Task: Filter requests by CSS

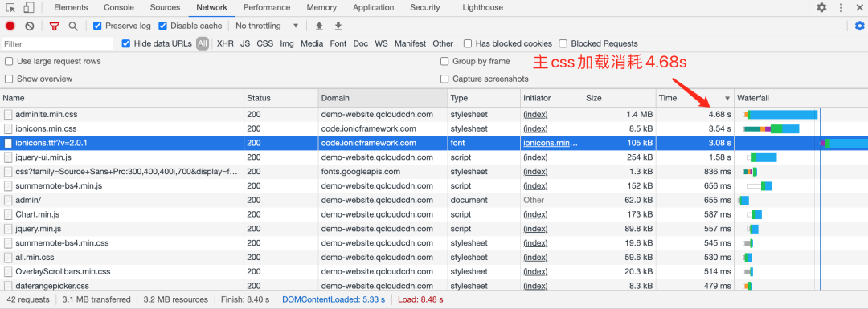Action: (x=264, y=43)
